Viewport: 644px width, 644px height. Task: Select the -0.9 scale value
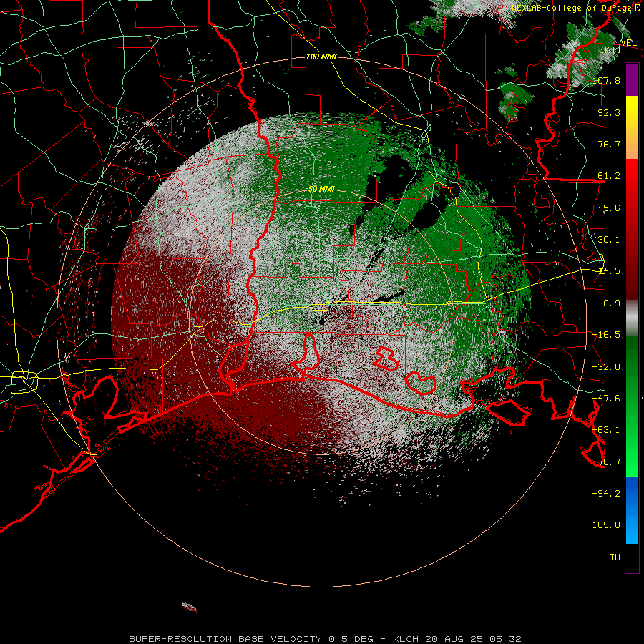click(609, 303)
